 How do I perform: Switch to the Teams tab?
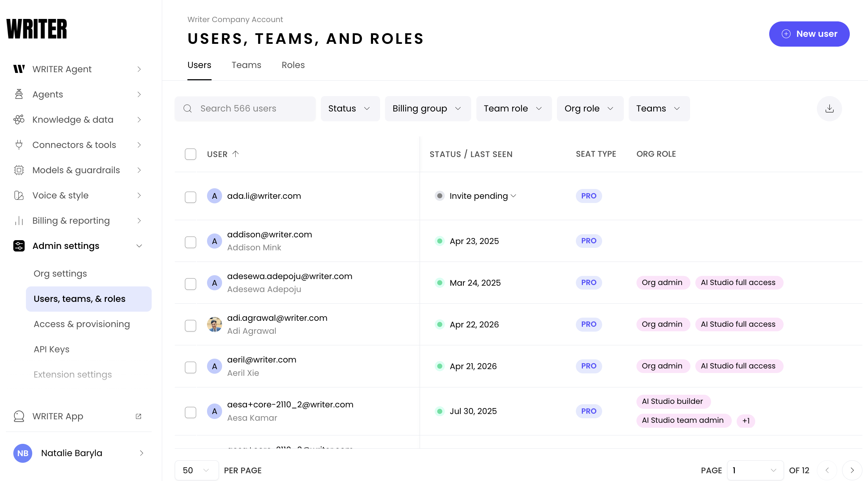click(x=246, y=65)
